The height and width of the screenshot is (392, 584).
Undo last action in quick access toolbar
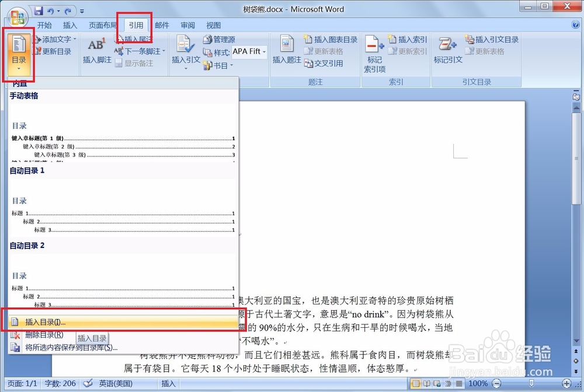tap(51, 11)
